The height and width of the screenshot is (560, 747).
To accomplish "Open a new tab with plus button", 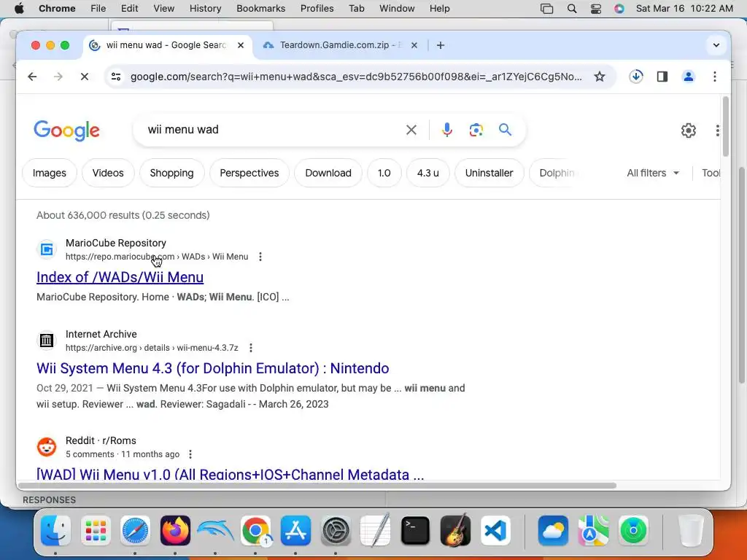I will (441, 45).
